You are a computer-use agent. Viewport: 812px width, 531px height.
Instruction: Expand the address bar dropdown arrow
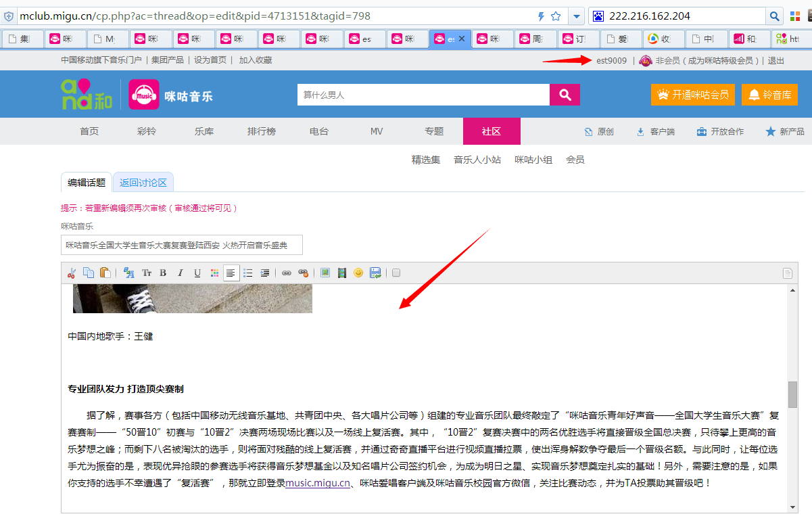coord(577,16)
